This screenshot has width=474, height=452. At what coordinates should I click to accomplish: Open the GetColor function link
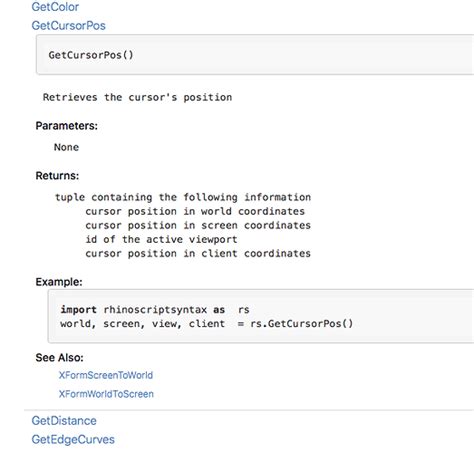click(55, 7)
